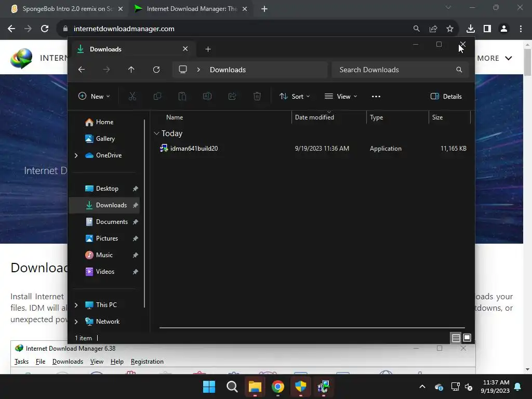Open a new Chrome tab

[264, 9]
